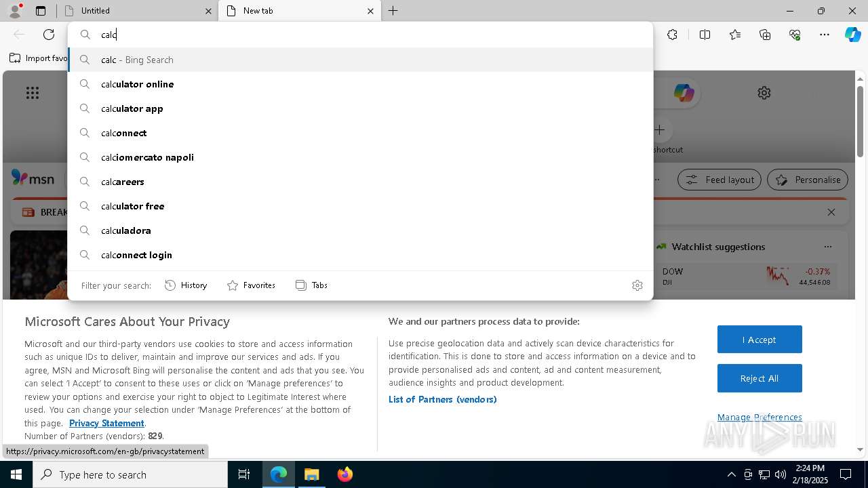
Task: Select 'calculator free' suggestion
Action: point(361,206)
